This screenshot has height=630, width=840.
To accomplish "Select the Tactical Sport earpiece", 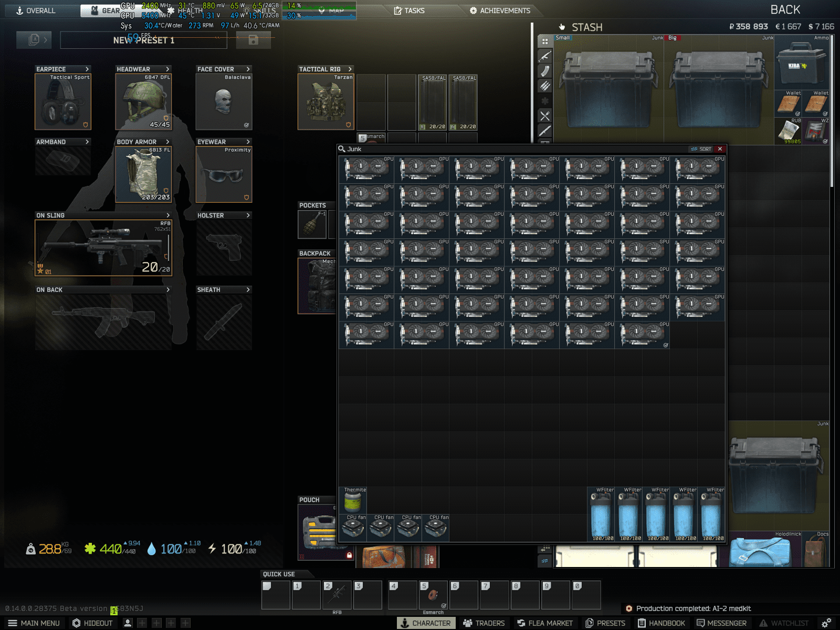I will point(63,102).
